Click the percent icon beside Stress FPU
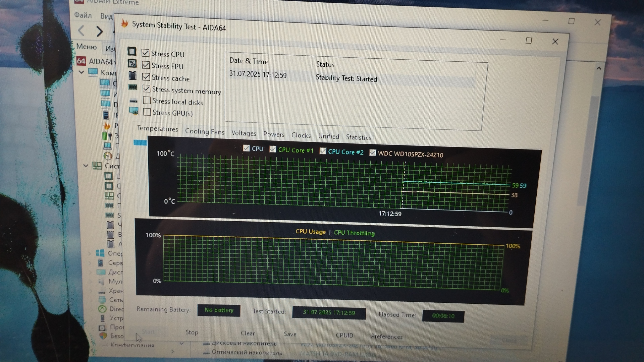Image resolution: width=644 pixels, height=362 pixels. point(132,64)
